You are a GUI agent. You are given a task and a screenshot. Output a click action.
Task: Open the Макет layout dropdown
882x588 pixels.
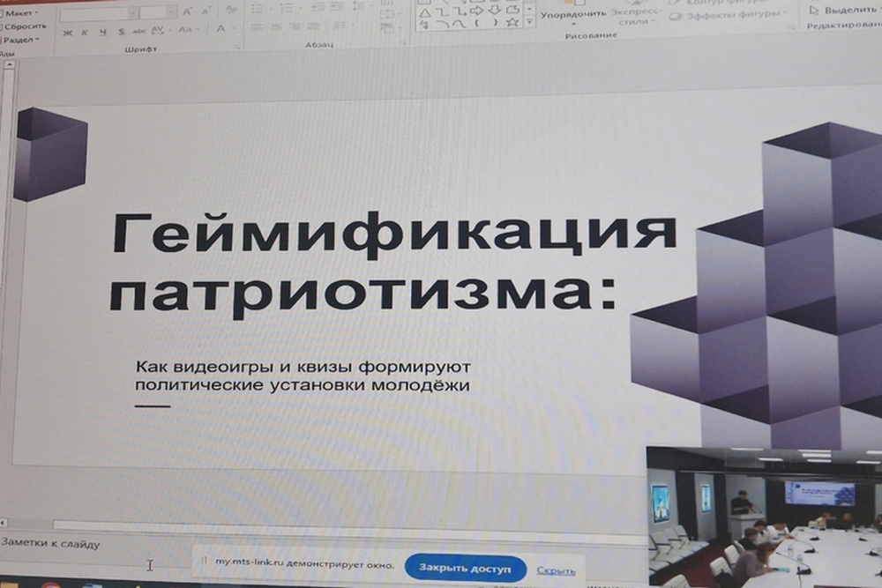click(22, 13)
